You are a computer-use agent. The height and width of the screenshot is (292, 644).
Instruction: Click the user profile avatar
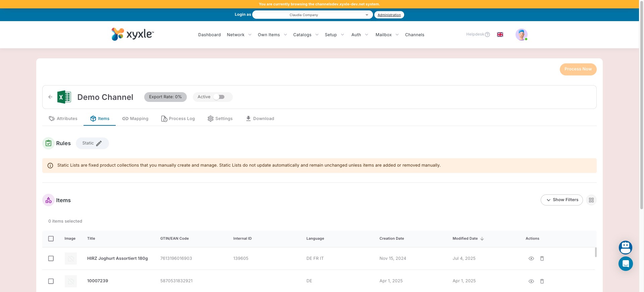[521, 35]
